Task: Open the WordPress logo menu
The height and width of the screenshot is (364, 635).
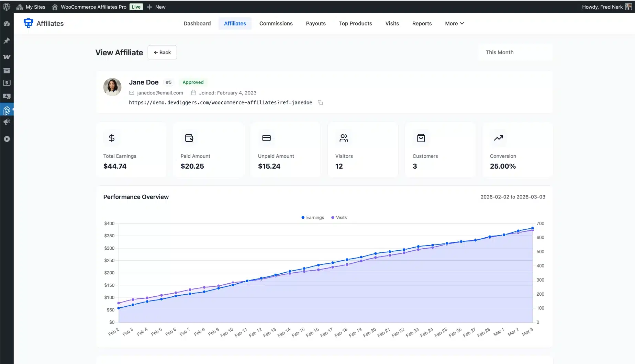Action: point(7,7)
